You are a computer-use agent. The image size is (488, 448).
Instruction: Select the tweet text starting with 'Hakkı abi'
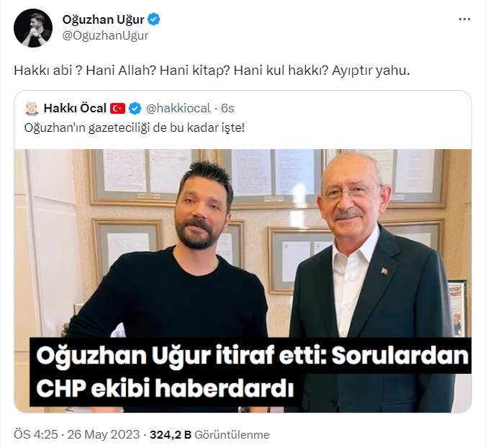click(212, 71)
